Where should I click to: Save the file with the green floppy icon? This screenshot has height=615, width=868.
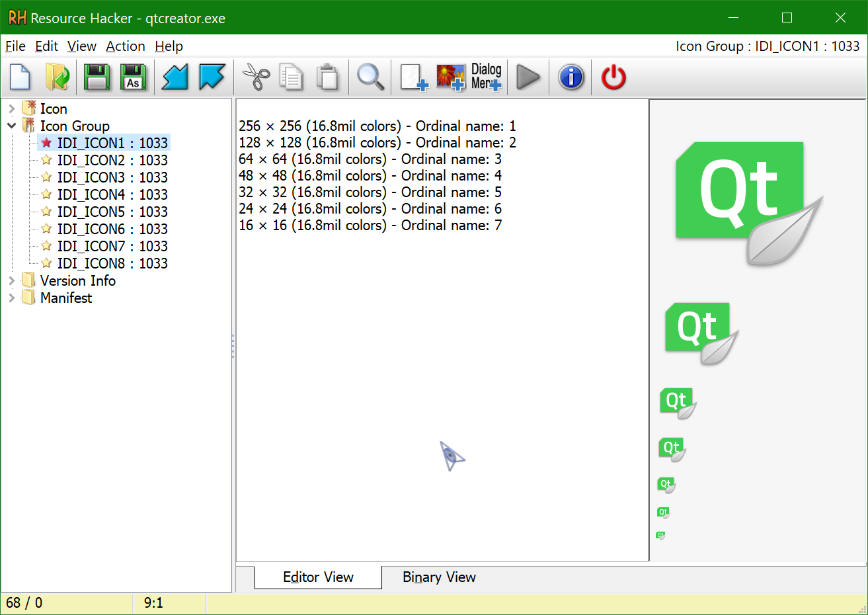pos(97,77)
